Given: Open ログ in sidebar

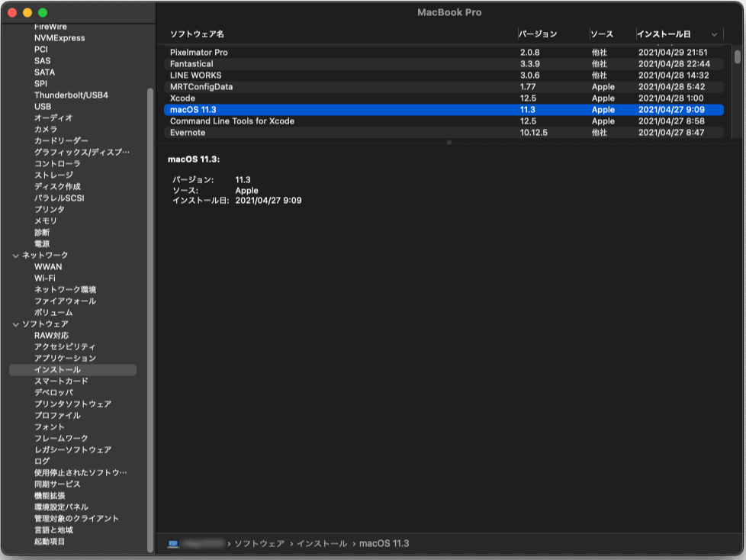Looking at the screenshot, I should tap(42, 461).
